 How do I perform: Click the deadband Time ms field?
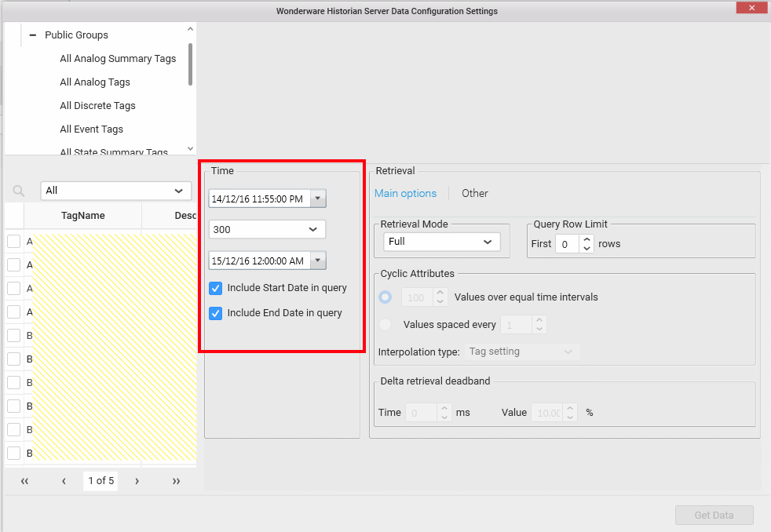(x=421, y=413)
